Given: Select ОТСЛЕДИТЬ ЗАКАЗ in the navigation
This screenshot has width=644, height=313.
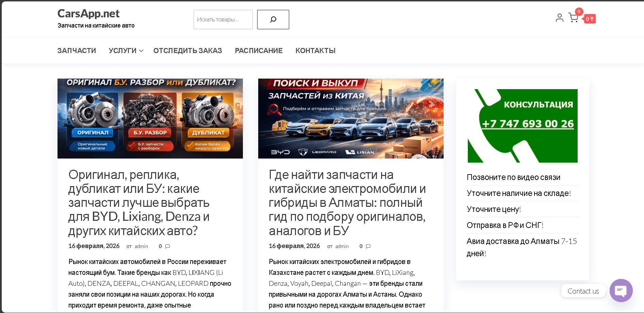Looking at the screenshot, I should tap(187, 50).
